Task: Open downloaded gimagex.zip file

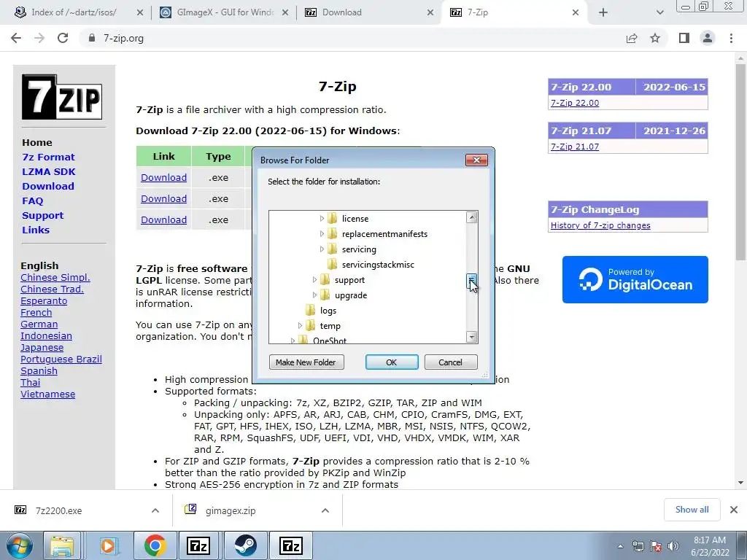Action: click(x=231, y=510)
